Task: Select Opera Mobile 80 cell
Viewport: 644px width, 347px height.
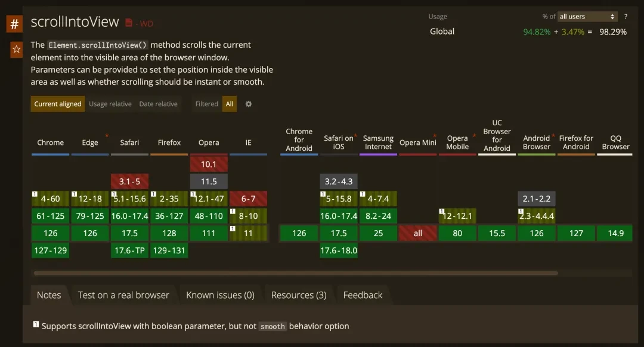Action: click(x=457, y=233)
